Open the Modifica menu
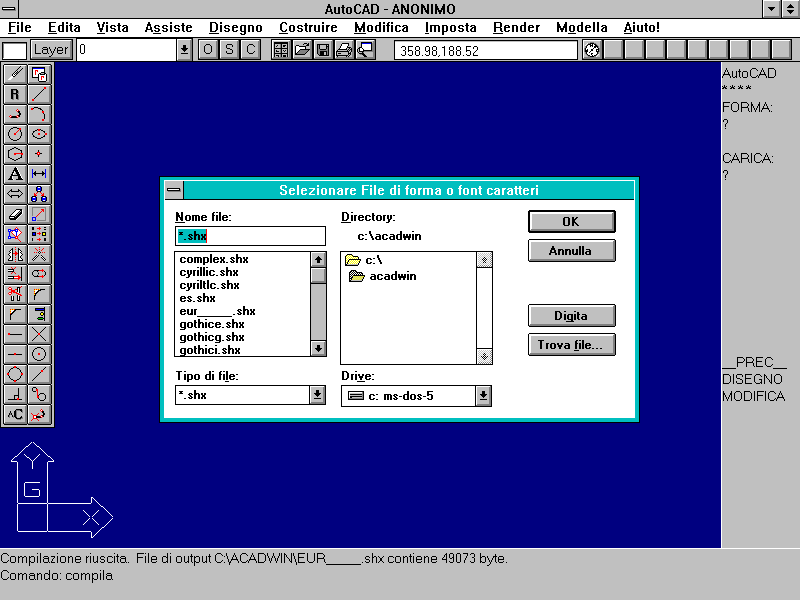 (381, 28)
